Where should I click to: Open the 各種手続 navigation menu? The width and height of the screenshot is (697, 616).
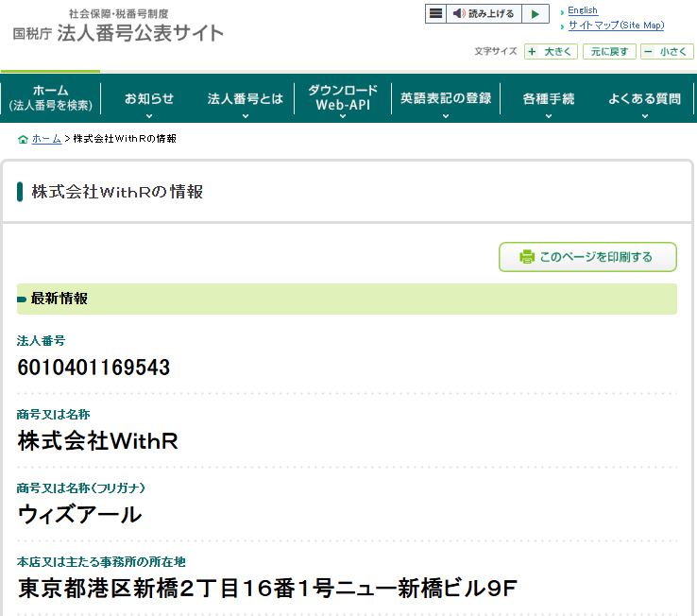click(x=549, y=98)
